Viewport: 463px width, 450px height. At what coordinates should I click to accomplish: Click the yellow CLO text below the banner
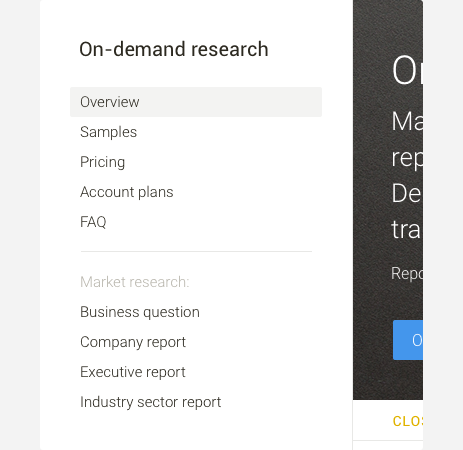408,421
